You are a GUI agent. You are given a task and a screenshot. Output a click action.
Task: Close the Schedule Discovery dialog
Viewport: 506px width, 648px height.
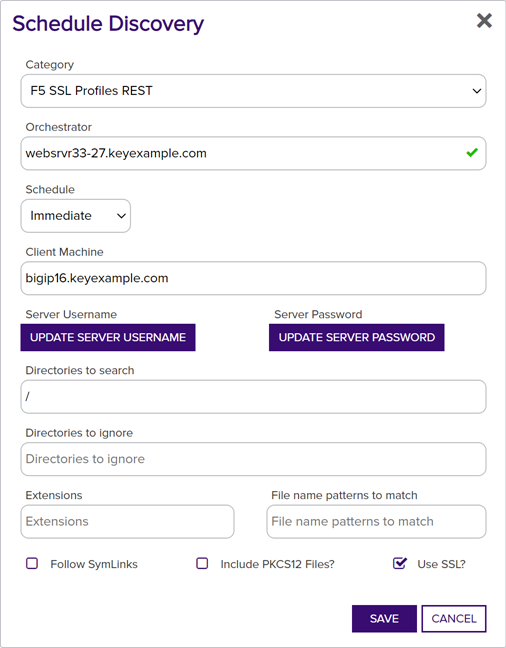point(484,21)
